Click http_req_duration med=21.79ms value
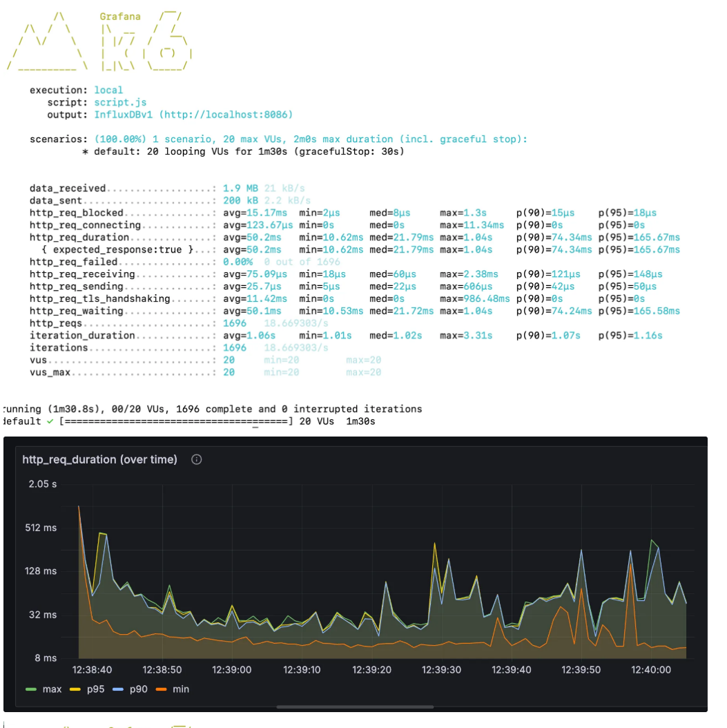The height and width of the screenshot is (728, 727). click(401, 237)
